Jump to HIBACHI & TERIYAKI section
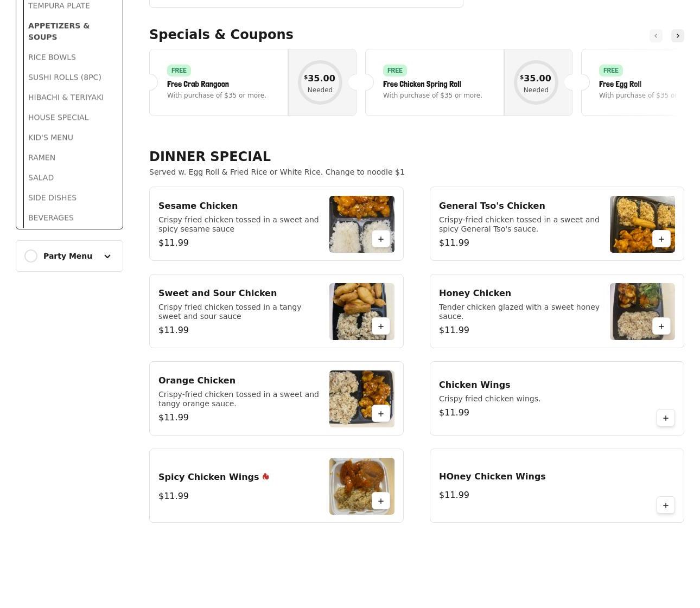This screenshot has width=700, height=608. click(x=66, y=97)
